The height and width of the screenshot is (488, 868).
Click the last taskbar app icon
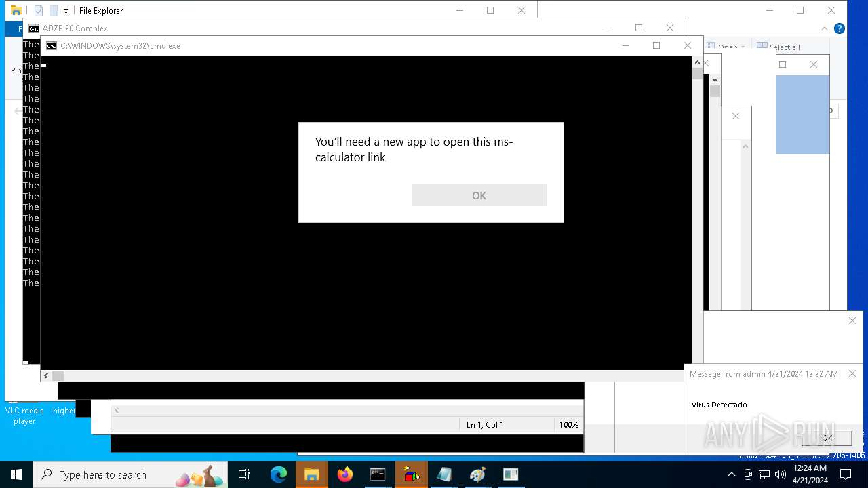511,474
